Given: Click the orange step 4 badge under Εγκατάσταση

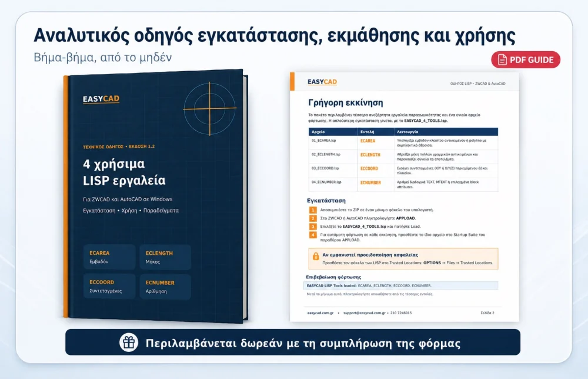Looking at the screenshot, I should 312,235.
